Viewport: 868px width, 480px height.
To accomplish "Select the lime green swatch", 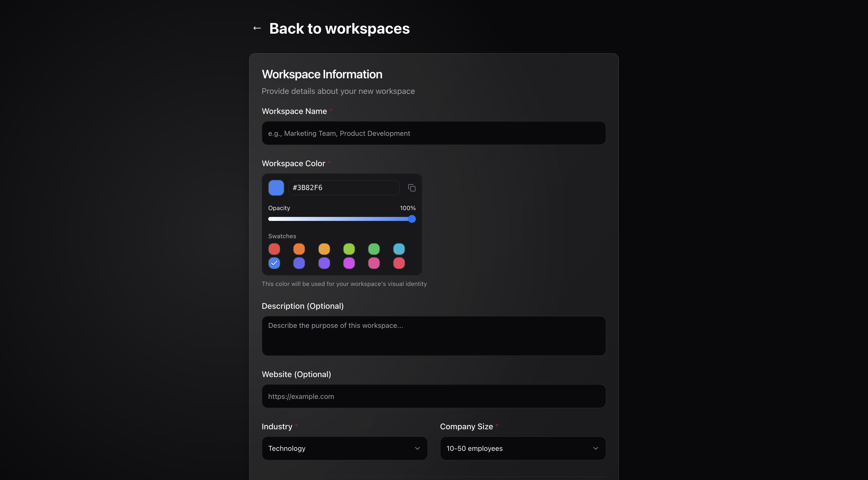I will point(349,249).
